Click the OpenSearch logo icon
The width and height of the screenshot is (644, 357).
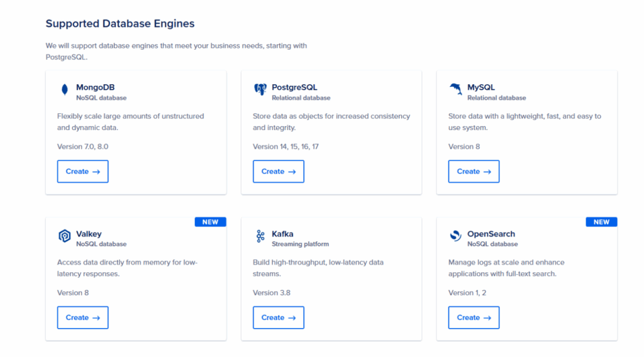coord(455,236)
